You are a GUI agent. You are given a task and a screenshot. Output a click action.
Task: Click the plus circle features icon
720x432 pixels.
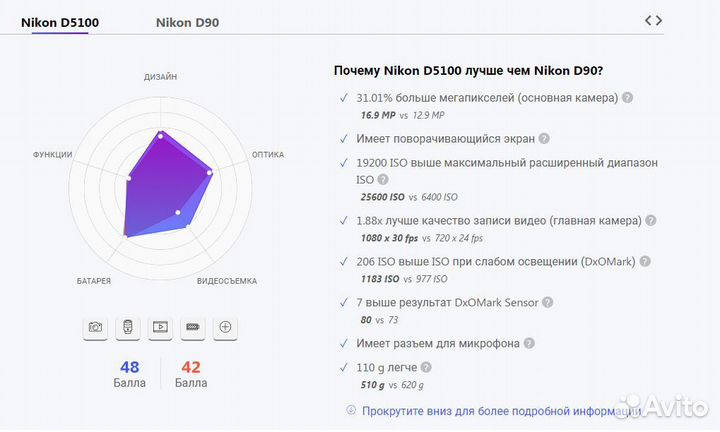(x=225, y=327)
